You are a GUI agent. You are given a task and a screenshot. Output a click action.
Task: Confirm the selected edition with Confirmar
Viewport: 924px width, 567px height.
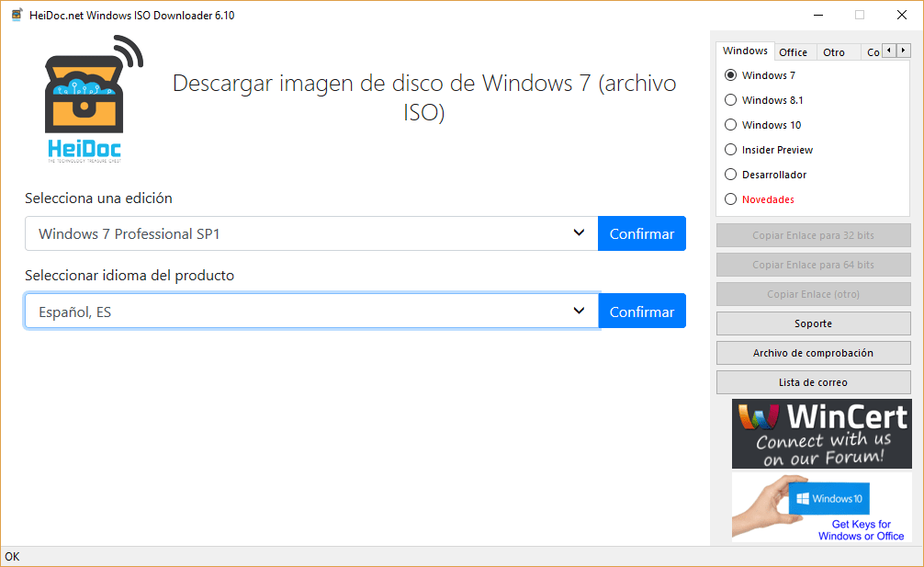coord(641,233)
